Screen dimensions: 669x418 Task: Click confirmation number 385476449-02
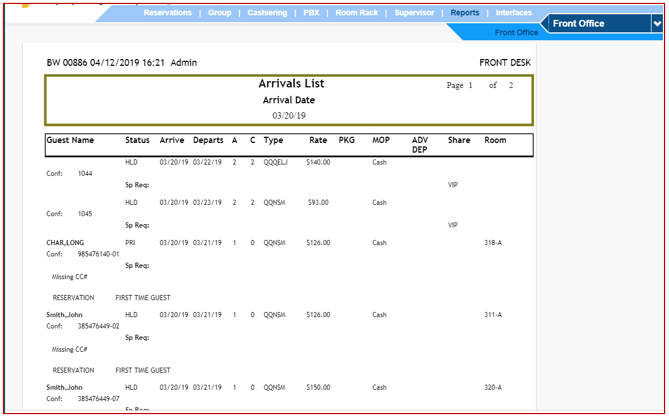tap(98, 326)
